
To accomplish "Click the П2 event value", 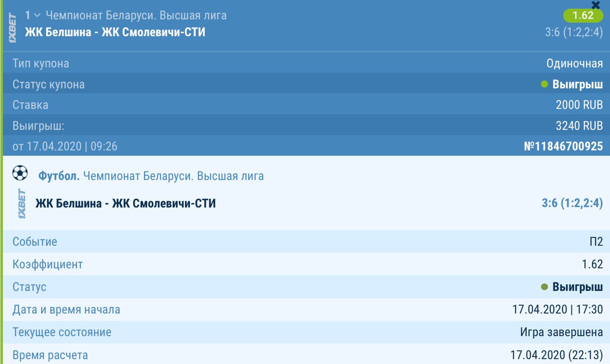I will [596, 242].
